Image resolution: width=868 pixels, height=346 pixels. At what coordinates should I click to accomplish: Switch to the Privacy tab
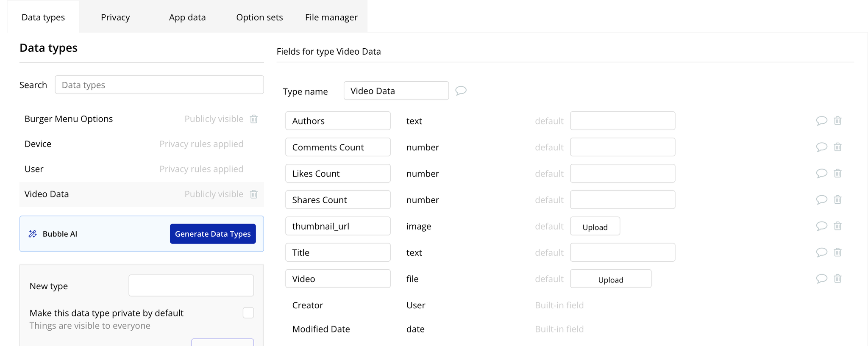115,17
